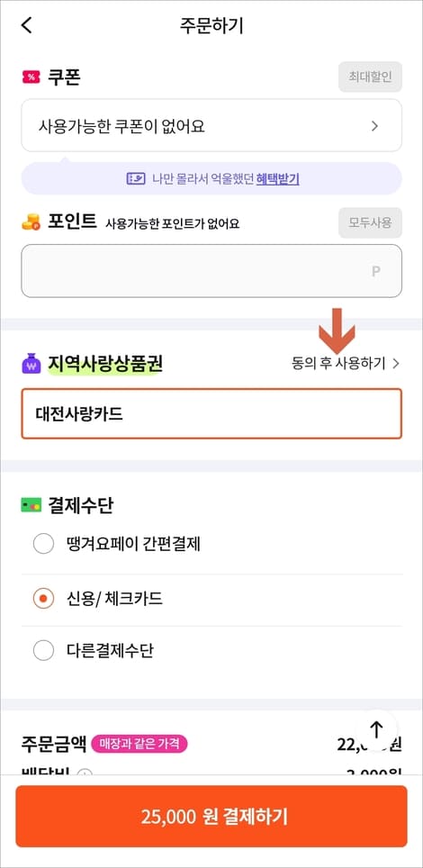Focus the points amount input field
423x868 pixels.
211,271
